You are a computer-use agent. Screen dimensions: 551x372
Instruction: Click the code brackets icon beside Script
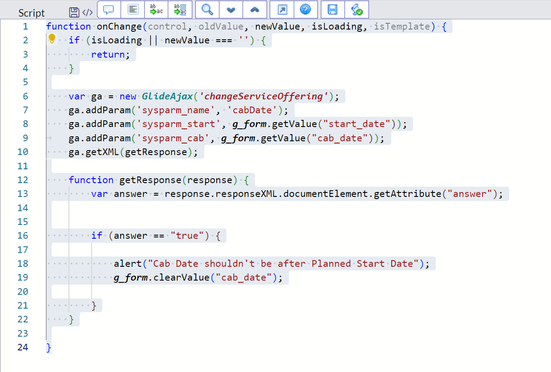coord(87,13)
